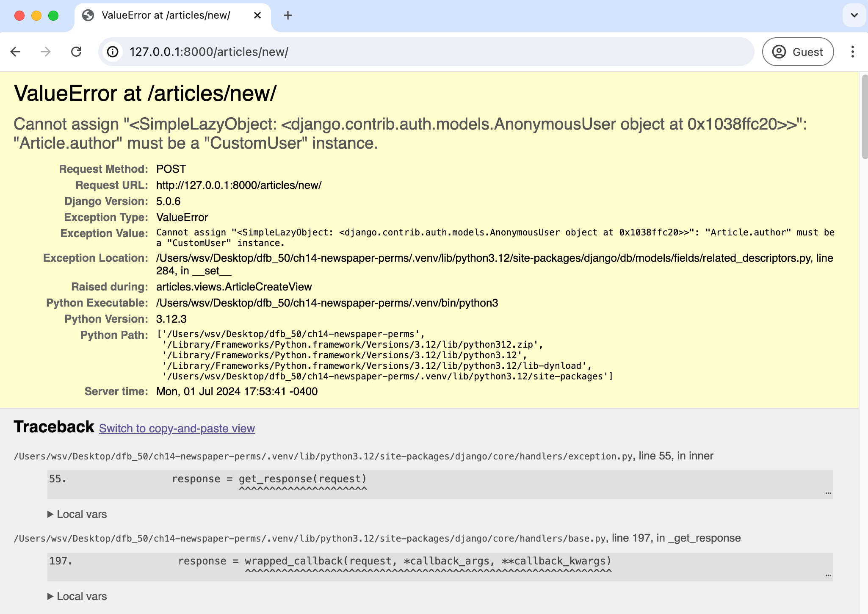This screenshot has height=614, width=868.
Task: Click the Exception Value monospace text
Action: [495, 238]
